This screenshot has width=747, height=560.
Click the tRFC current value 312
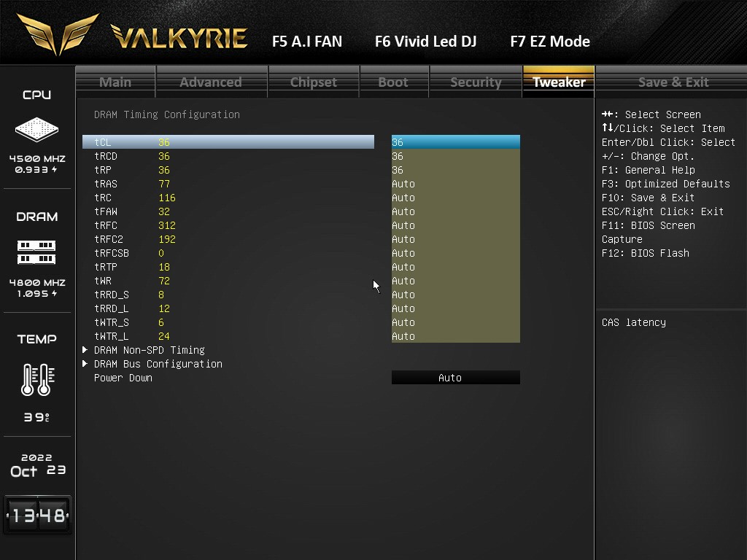(x=167, y=225)
